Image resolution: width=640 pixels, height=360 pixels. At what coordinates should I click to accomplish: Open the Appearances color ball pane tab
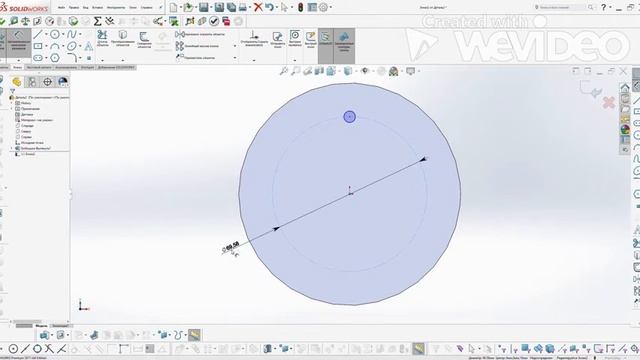click(x=625, y=130)
